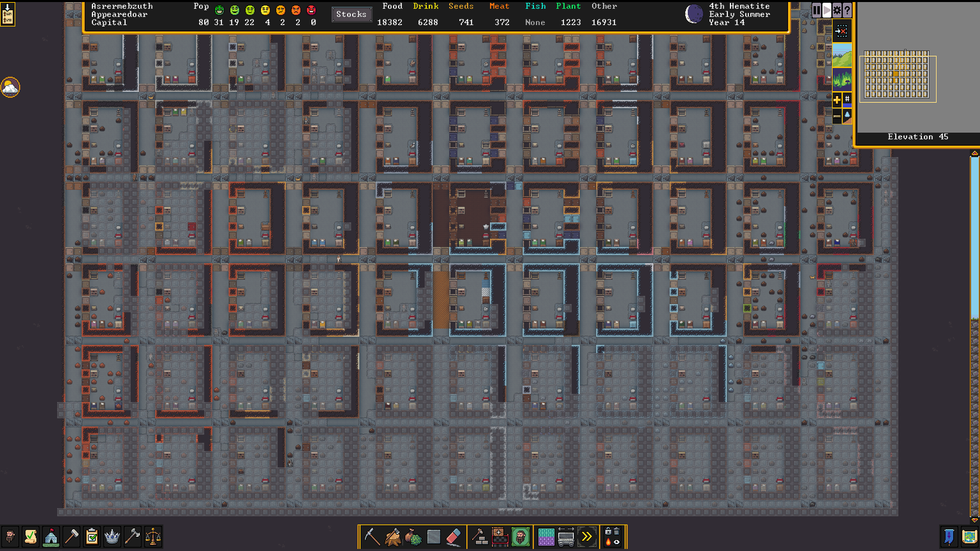The image size is (980, 551).
Task: Toggle the lock standing order icon
Action: click(x=608, y=532)
